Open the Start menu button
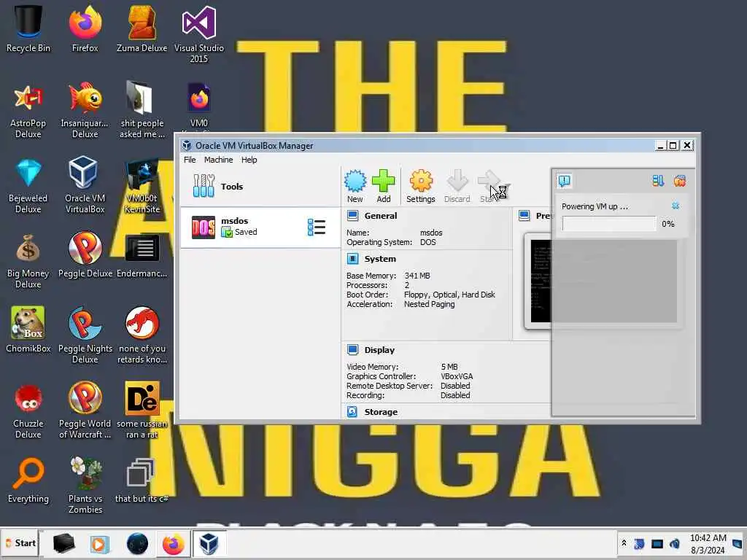 [x=20, y=543]
